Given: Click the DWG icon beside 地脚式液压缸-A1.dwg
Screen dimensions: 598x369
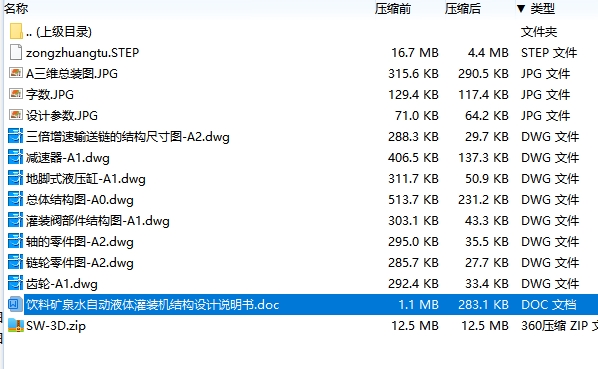Looking at the screenshot, I should [15, 178].
